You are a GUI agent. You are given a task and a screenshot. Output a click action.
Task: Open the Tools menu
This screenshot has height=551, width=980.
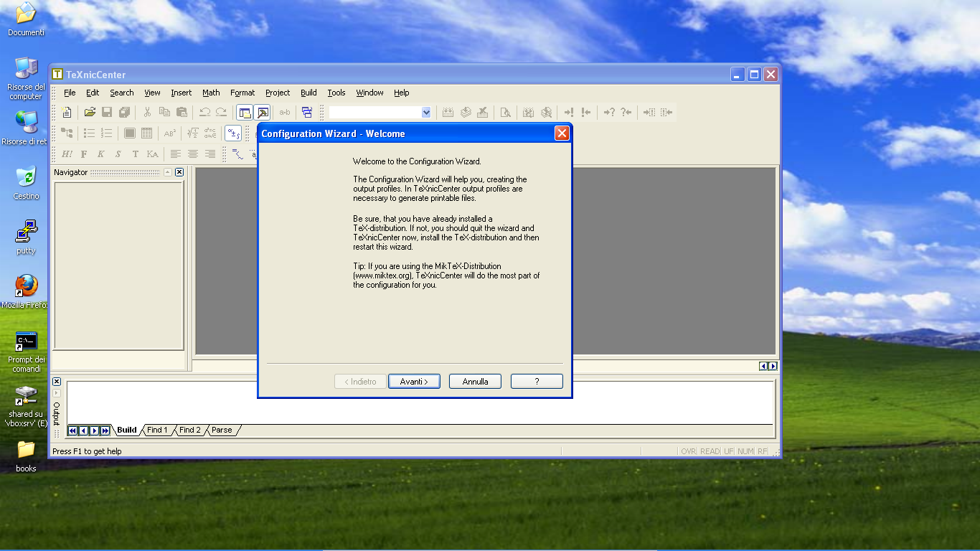click(x=336, y=93)
